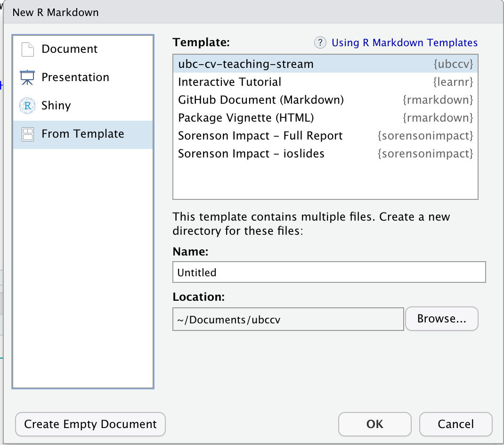The image size is (504, 445).
Task: Click the question mark help icon
Action: [320, 42]
